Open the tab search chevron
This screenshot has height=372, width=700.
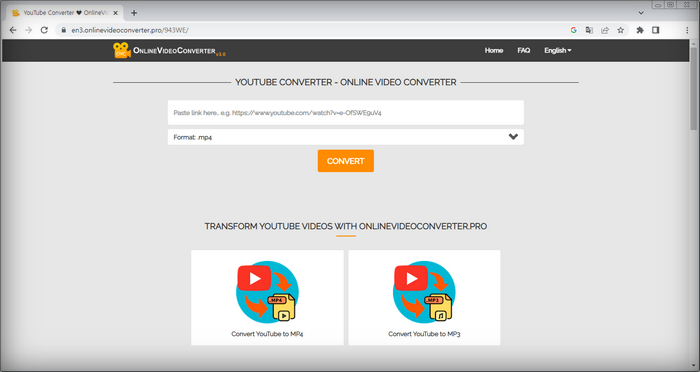[x=641, y=13]
